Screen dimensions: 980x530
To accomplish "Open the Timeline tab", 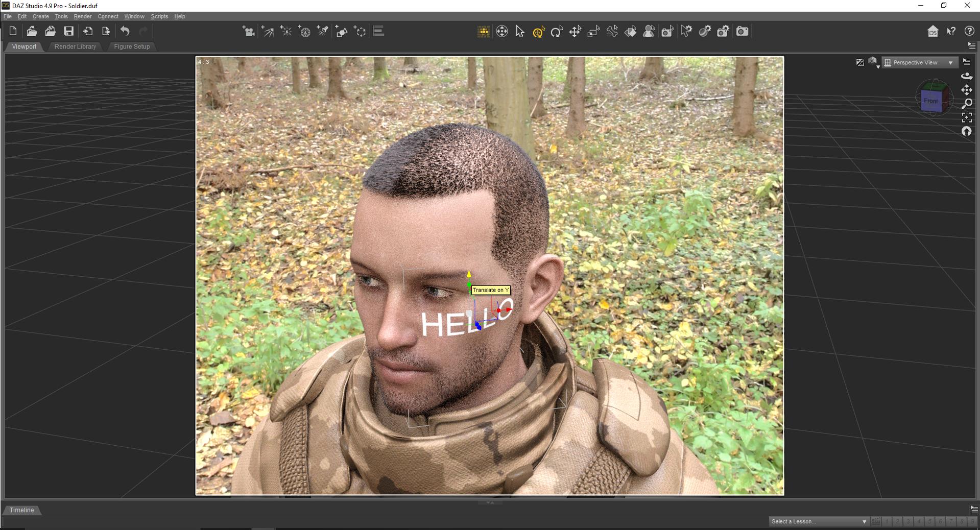I will pyautogui.click(x=22, y=510).
